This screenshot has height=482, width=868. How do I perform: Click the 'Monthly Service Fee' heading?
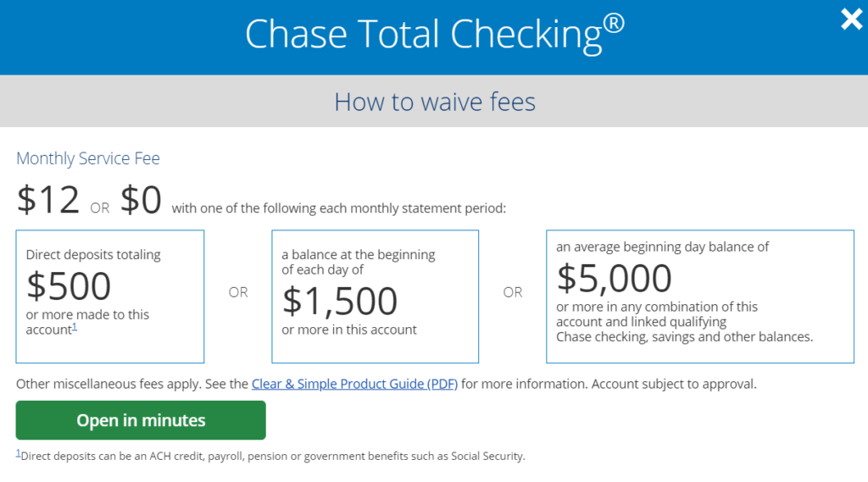tap(88, 158)
